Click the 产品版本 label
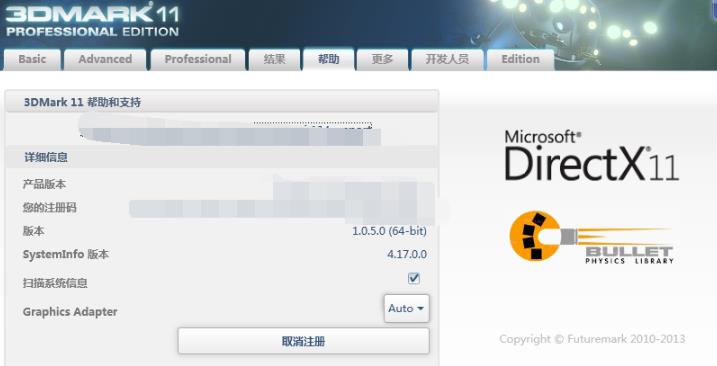The image size is (717, 366). click(44, 184)
